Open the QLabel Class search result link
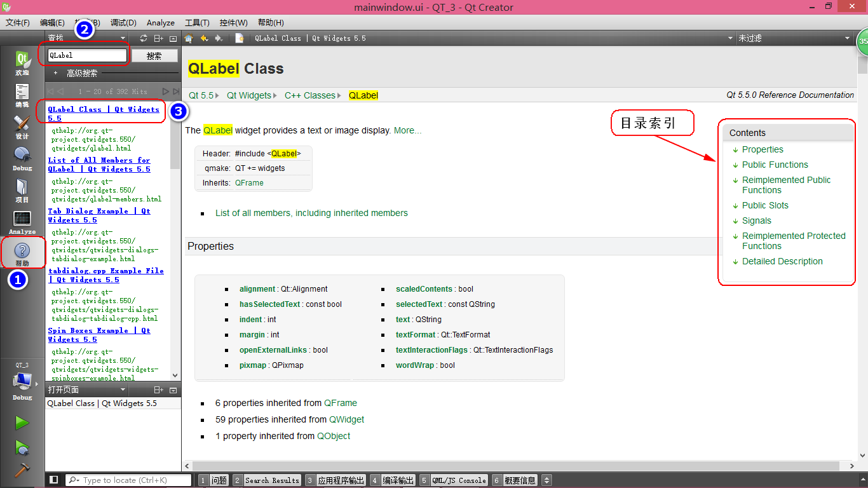This screenshot has width=868, height=488. tap(104, 114)
